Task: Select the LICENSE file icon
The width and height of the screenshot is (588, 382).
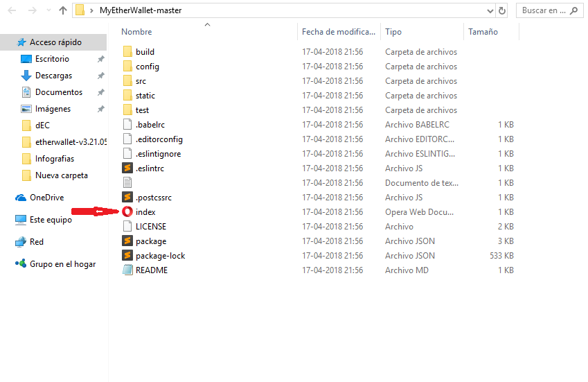Action: (127, 226)
